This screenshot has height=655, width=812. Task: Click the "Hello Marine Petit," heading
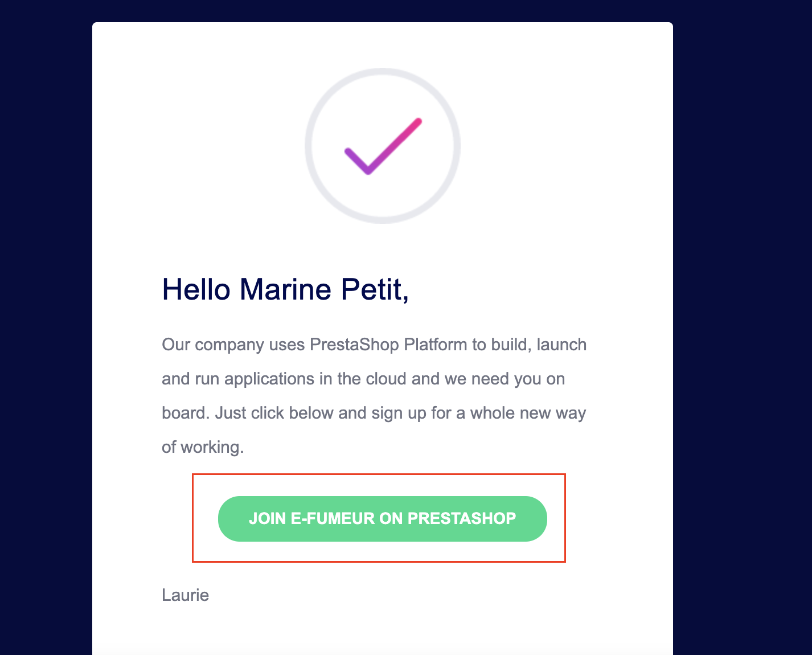pos(286,289)
